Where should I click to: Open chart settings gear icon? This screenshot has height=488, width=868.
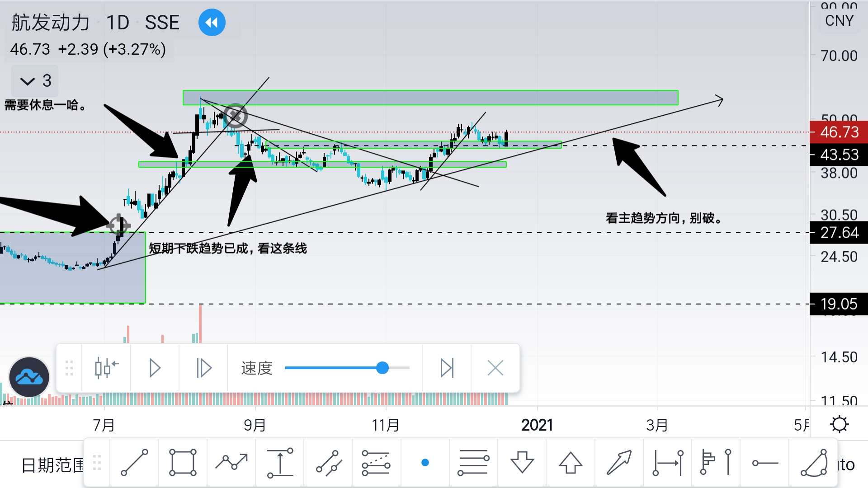(x=840, y=424)
